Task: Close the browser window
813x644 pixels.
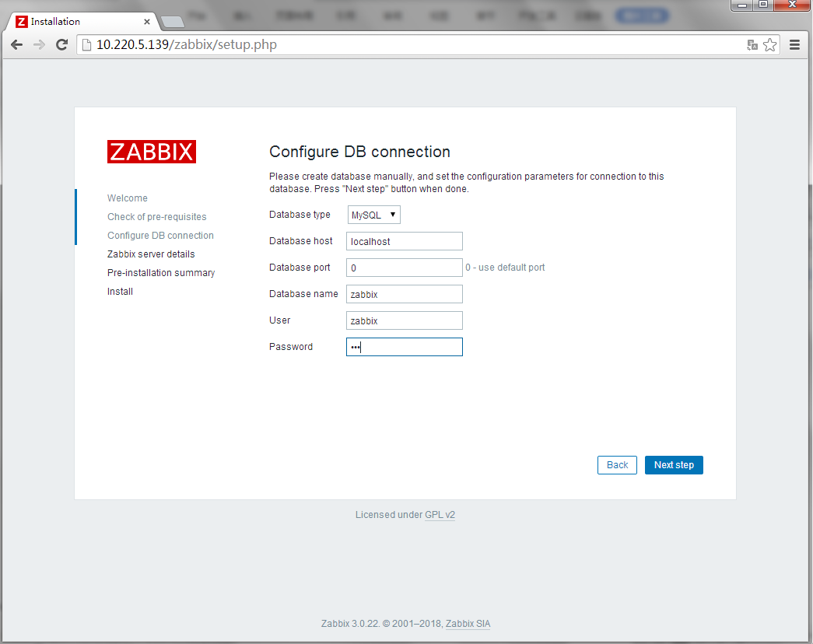Action: 792,5
